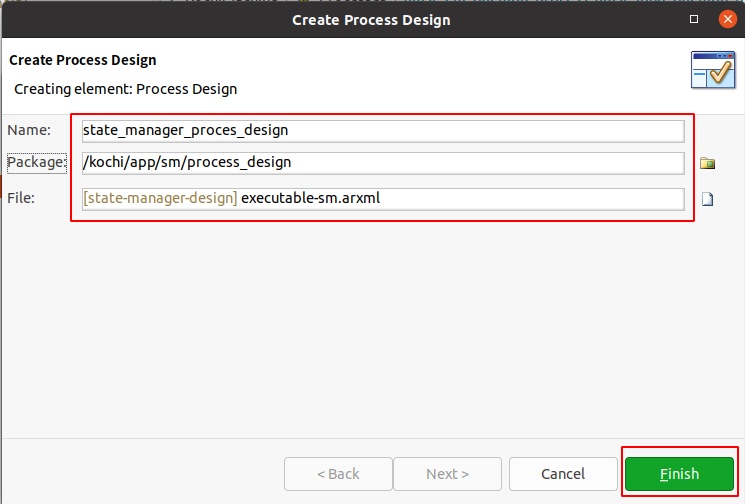This screenshot has width=745, height=504.
Task: Confirm creation with the green Finish button
Action: coord(679,474)
